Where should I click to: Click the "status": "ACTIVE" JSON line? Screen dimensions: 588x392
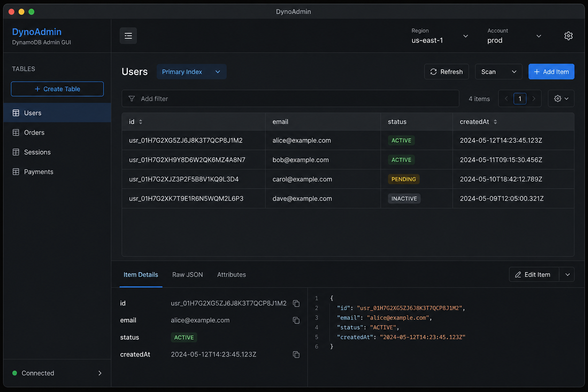[368, 327]
